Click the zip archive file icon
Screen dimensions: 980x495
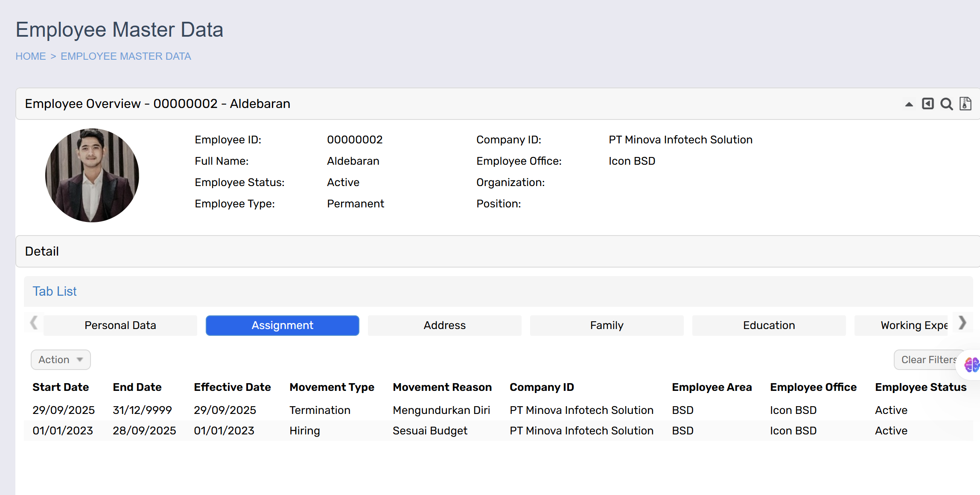coord(965,104)
